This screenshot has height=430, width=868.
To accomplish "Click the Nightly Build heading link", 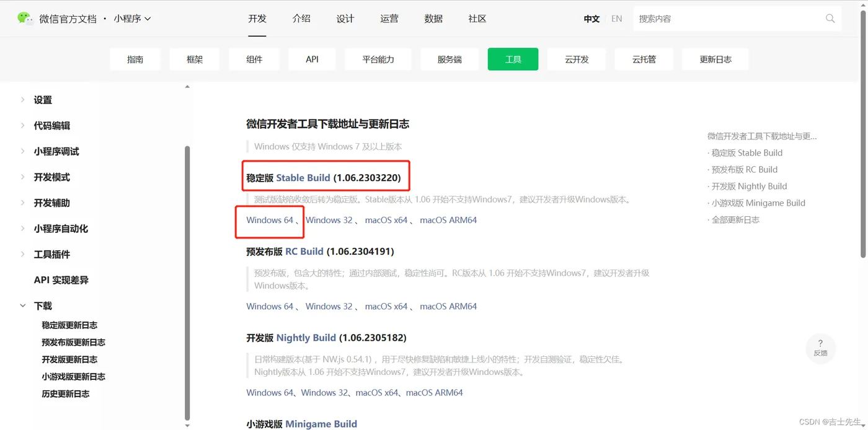I will 306,338.
